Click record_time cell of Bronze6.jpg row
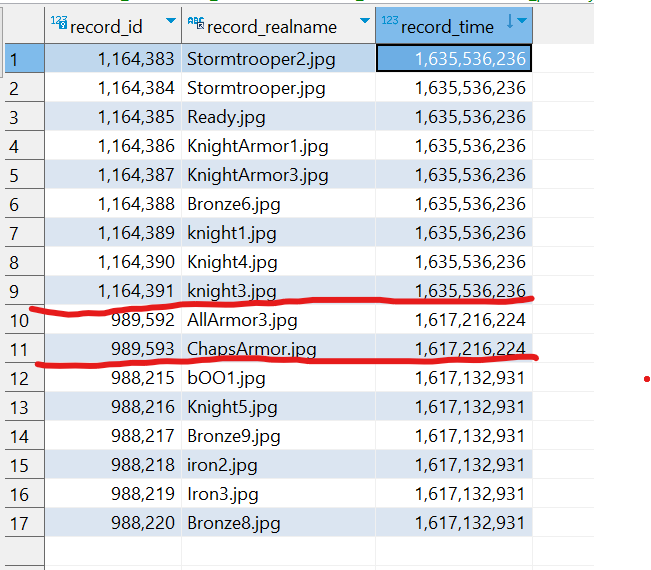The image size is (651, 570). 454,204
